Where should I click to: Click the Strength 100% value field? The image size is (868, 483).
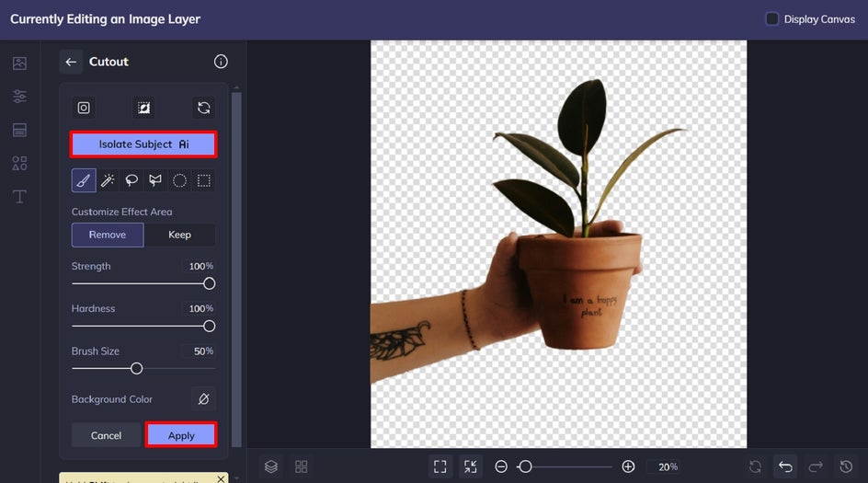[200, 267]
